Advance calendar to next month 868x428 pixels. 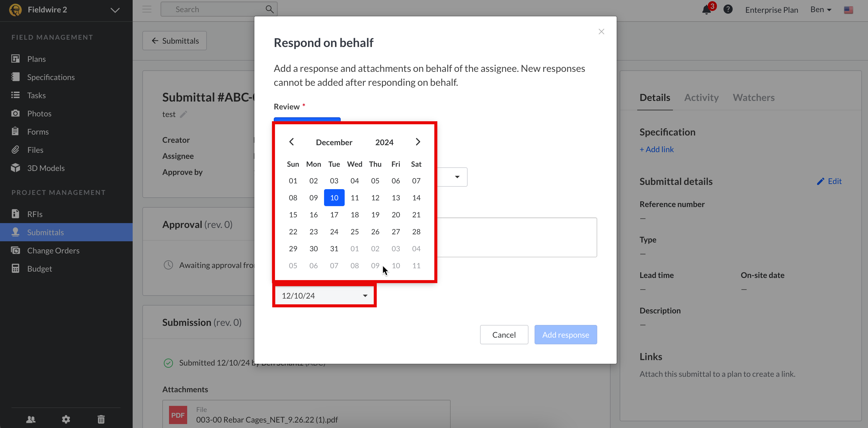(418, 142)
